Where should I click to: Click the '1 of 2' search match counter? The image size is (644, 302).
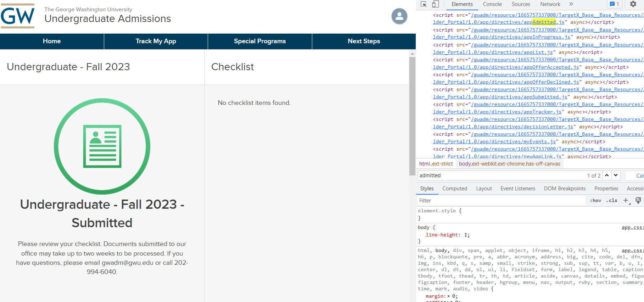click(x=594, y=176)
